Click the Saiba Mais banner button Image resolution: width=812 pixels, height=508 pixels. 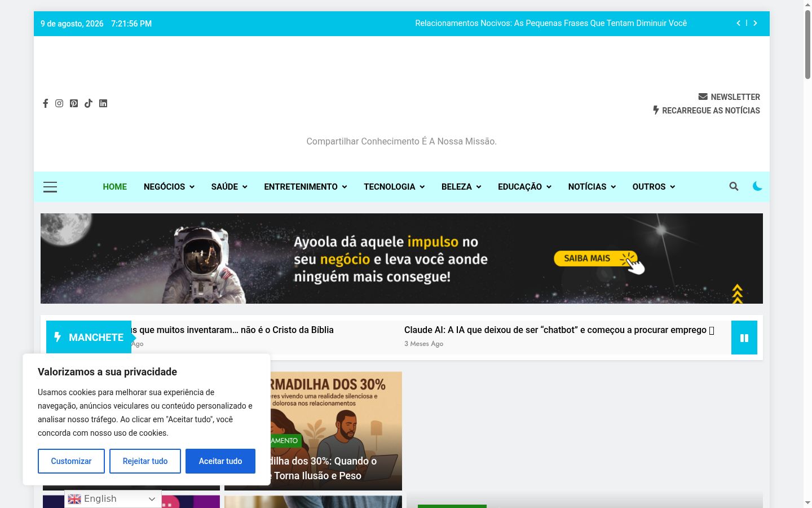(596, 259)
